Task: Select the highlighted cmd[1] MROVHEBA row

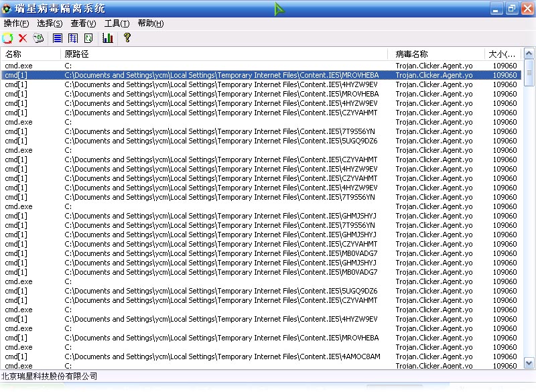Action: pyautogui.click(x=261, y=75)
